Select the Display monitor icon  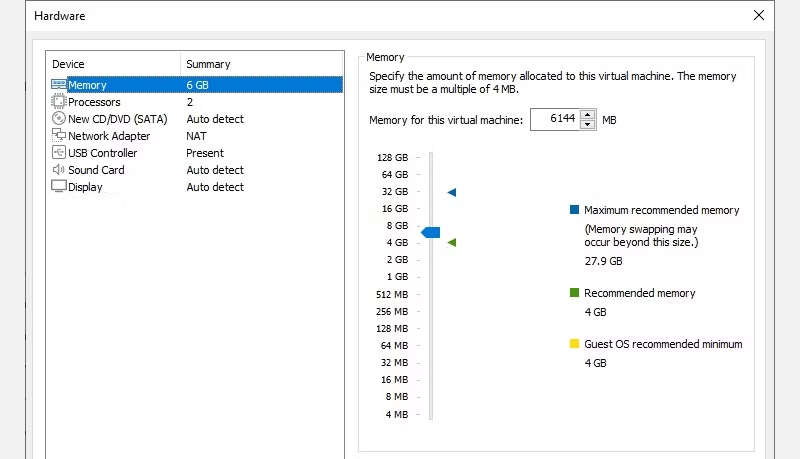pos(58,187)
